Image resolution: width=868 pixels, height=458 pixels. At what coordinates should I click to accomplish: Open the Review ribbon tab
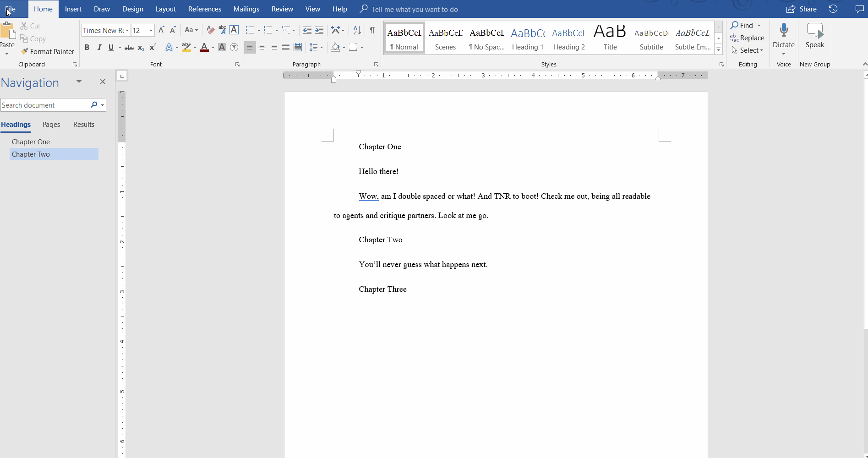click(282, 9)
